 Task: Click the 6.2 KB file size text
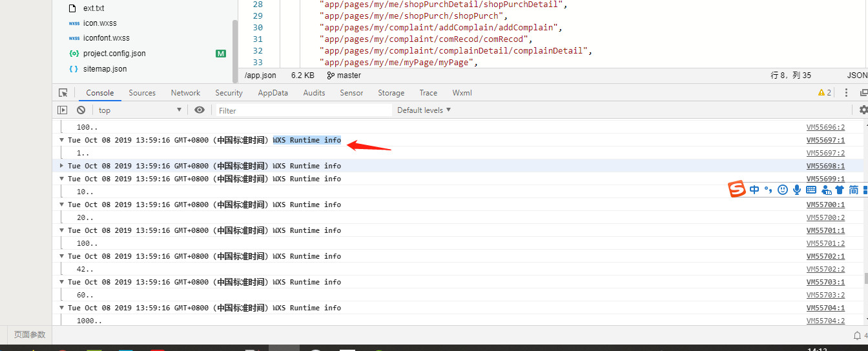tap(303, 75)
